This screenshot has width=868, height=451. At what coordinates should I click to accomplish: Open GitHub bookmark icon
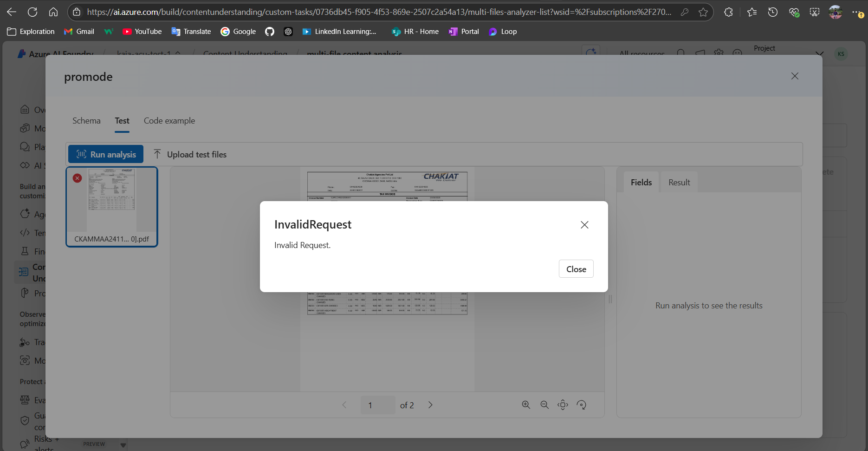coord(270,32)
